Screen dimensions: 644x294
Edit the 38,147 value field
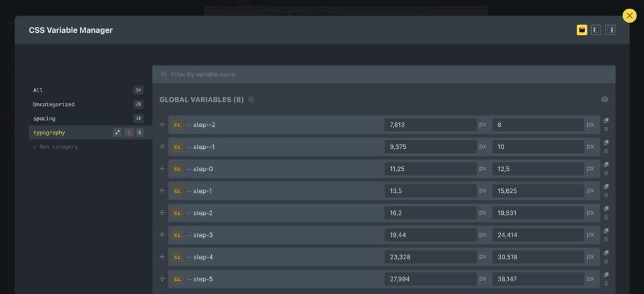538,280
